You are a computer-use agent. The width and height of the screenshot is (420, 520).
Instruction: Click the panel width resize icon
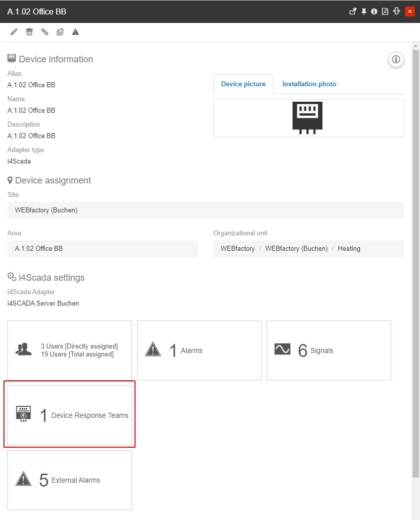(x=397, y=11)
